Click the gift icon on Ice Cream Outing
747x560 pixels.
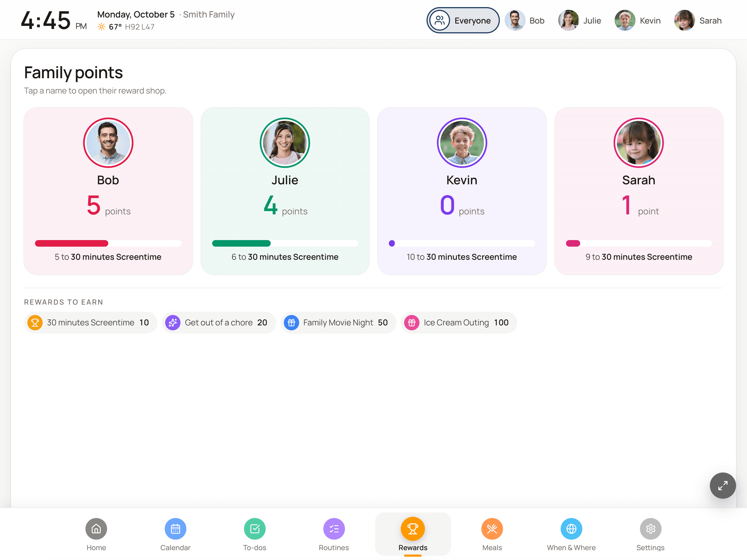point(412,323)
